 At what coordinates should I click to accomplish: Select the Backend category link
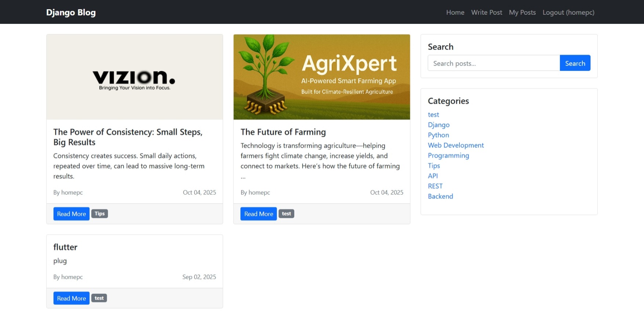(440, 196)
